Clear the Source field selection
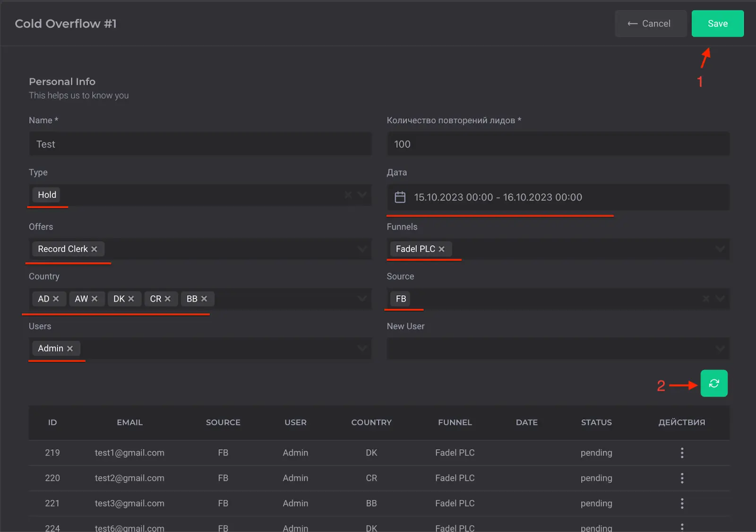 (706, 299)
